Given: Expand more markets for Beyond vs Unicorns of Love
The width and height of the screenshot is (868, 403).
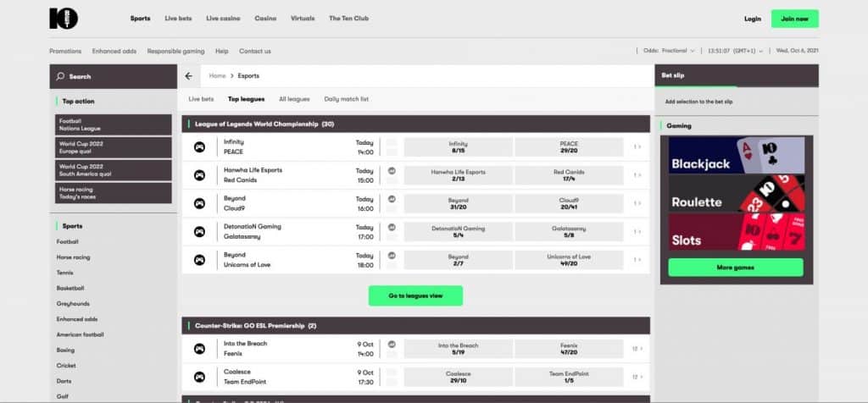Looking at the screenshot, I should (x=637, y=260).
